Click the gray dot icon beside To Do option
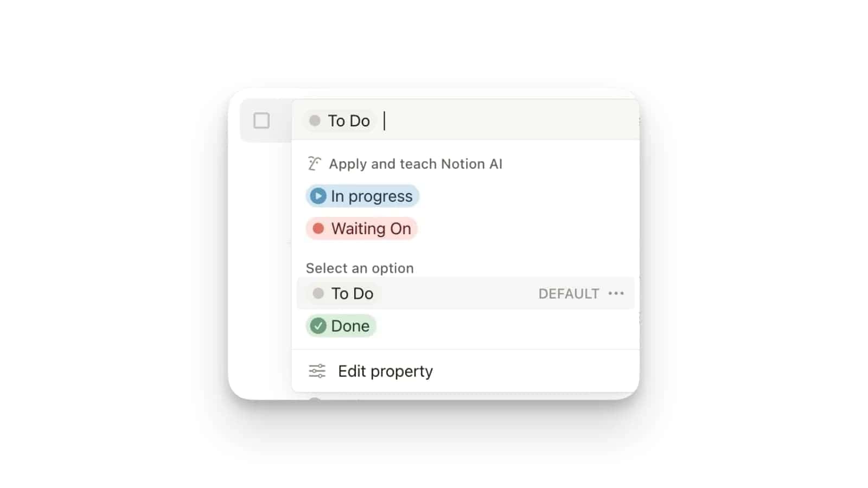Image resolution: width=868 pixels, height=488 pixels. [318, 293]
